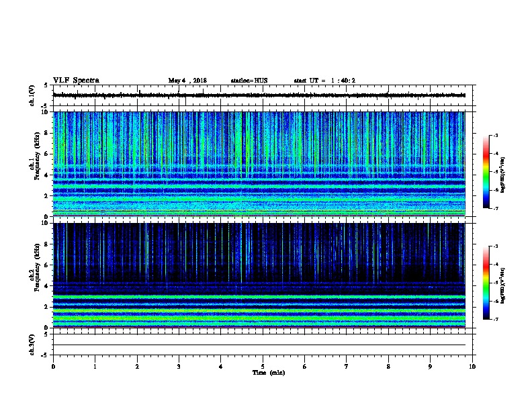Click the "-5" tick on ch.3(V) axis
This screenshot has height=411, width=532.
pos(46,355)
